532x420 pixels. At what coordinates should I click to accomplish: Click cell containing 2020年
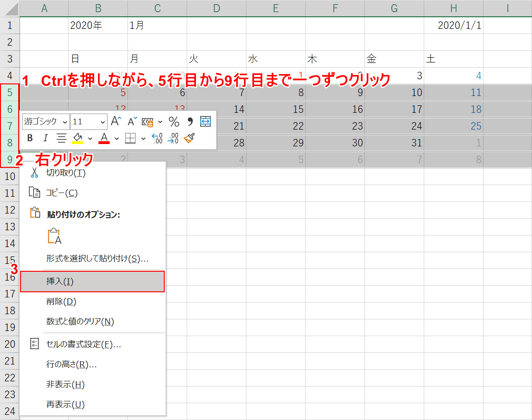98,26
